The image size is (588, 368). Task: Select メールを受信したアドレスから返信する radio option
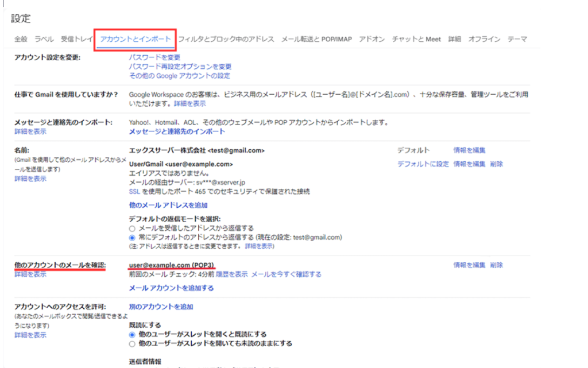(133, 228)
